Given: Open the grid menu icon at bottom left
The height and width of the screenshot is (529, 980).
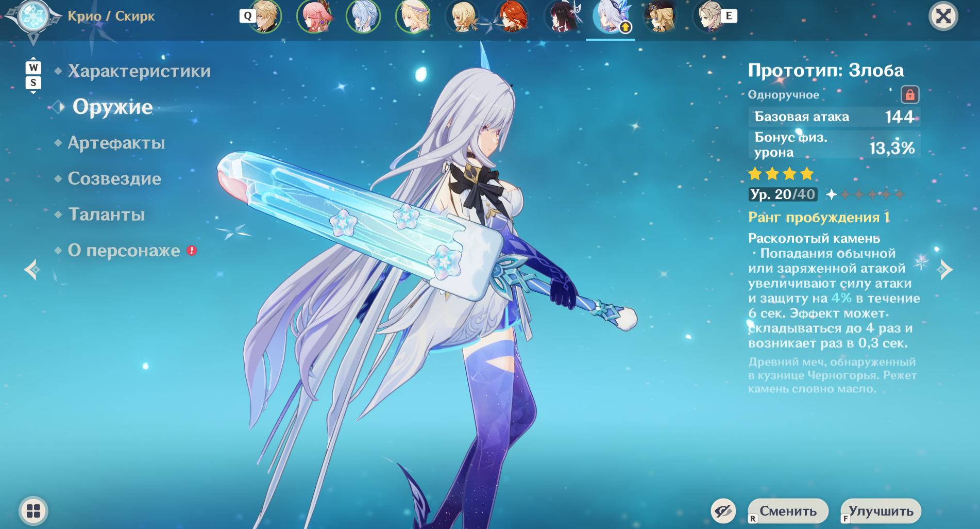Looking at the screenshot, I should click(x=33, y=511).
